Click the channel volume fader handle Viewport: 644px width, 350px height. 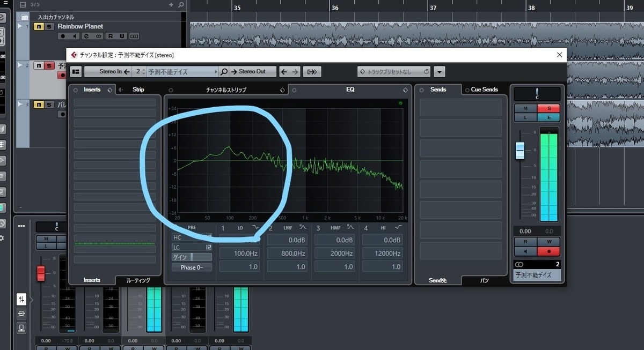(x=519, y=151)
